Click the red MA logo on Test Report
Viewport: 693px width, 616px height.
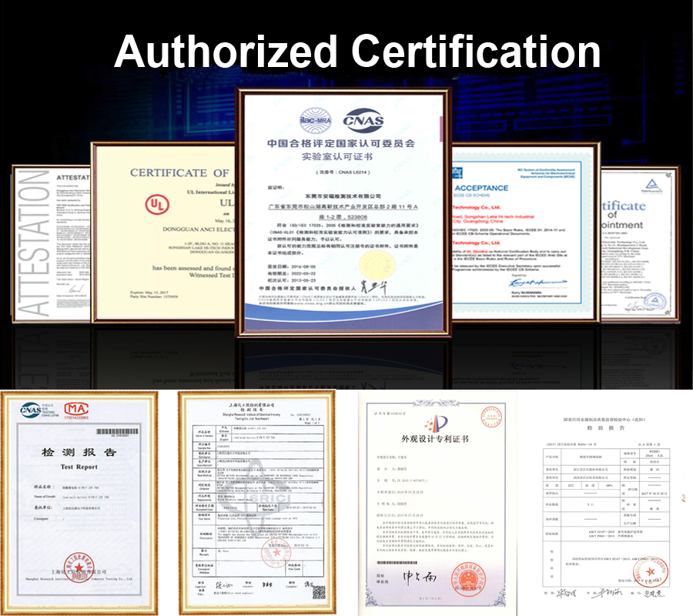tap(74, 408)
